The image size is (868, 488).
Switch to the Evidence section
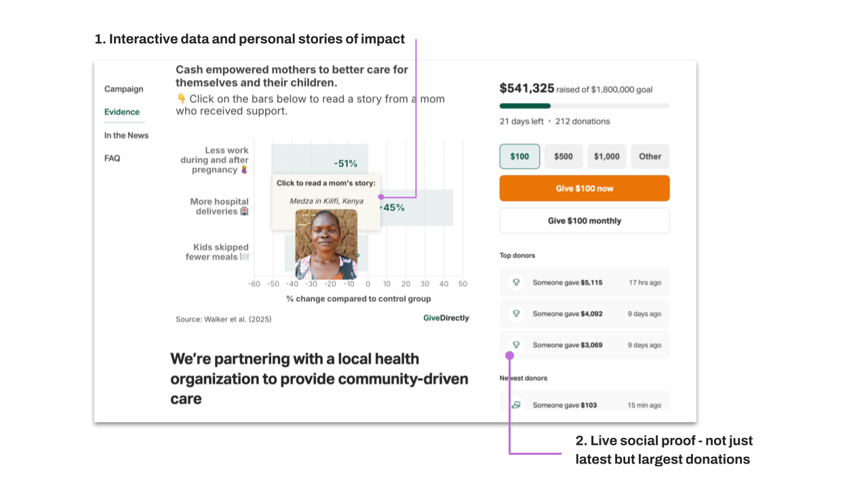[x=122, y=113]
